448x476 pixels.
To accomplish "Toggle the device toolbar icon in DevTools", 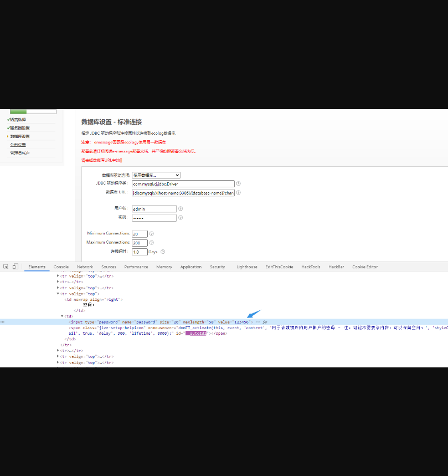I will click(16, 267).
